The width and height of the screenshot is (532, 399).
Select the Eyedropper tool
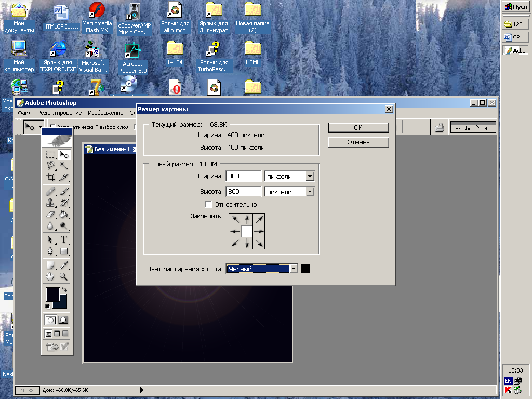64,265
